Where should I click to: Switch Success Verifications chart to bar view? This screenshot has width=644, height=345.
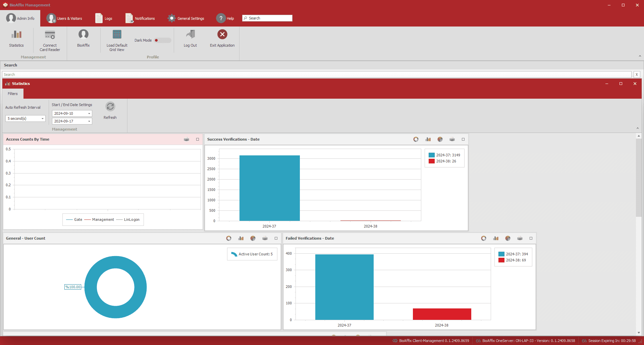click(428, 139)
